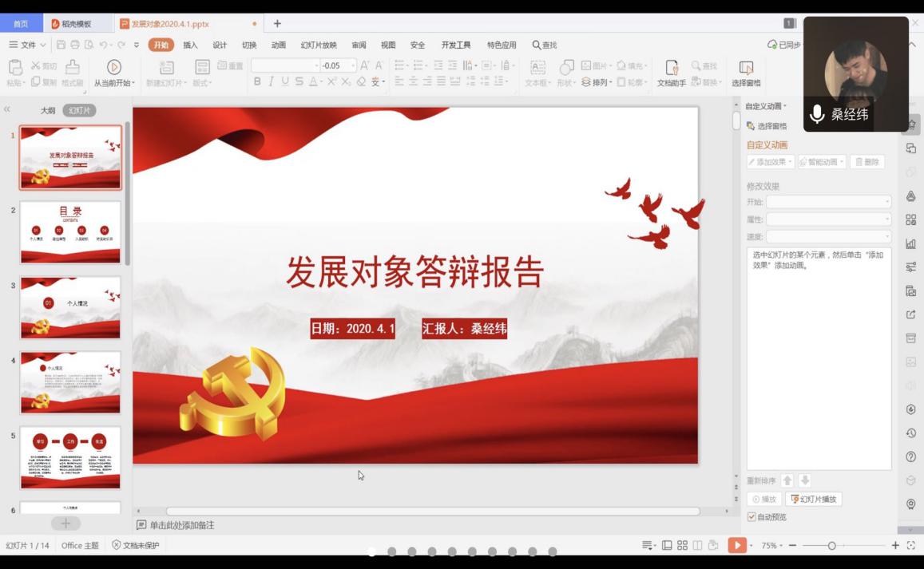The height and width of the screenshot is (569, 924).
Task: Switch to slide sorter grid view
Action: (x=682, y=545)
